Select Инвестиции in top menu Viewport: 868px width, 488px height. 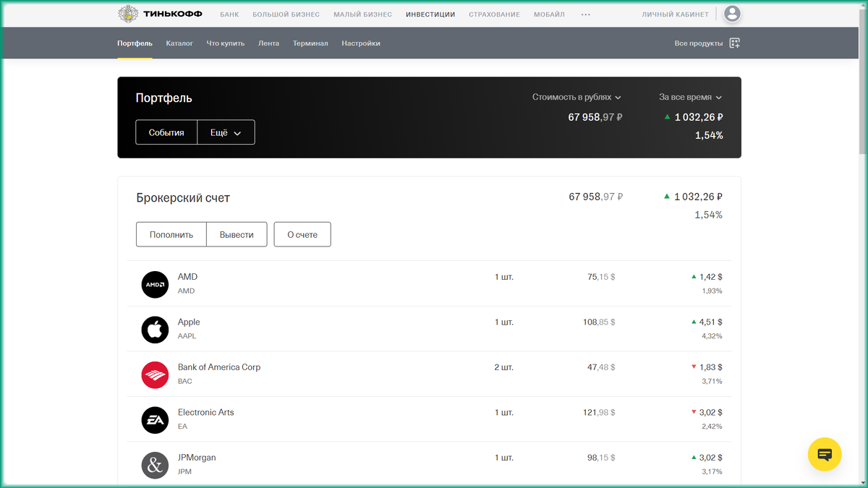point(430,14)
